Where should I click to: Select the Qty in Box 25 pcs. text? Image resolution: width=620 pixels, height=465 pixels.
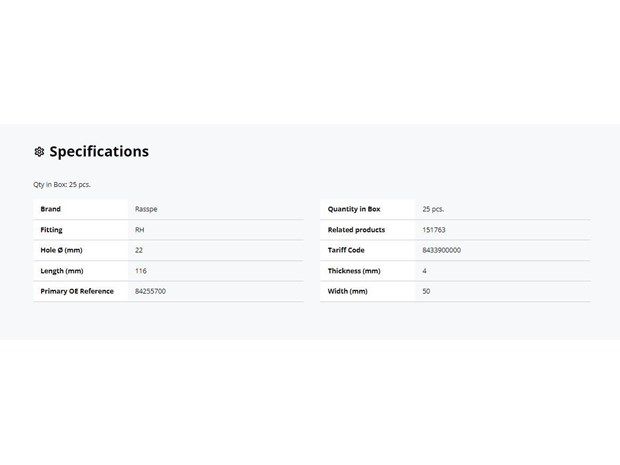[x=62, y=185]
